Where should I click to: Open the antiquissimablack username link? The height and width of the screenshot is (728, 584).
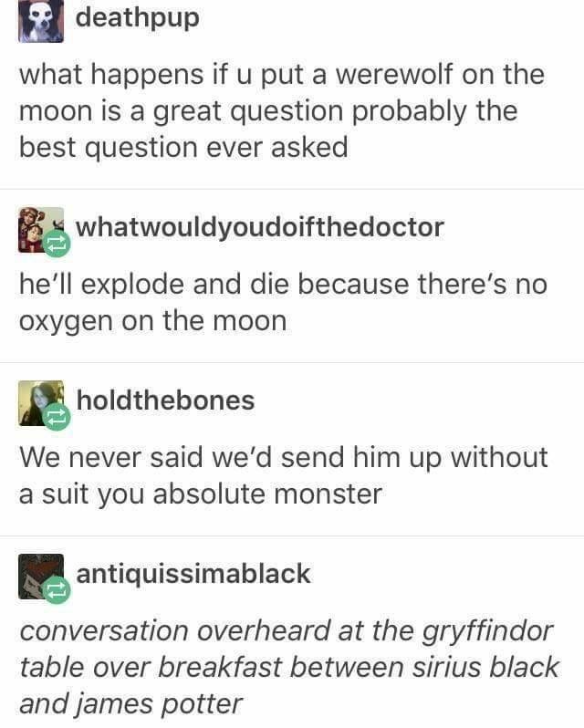pyautogui.click(x=193, y=574)
